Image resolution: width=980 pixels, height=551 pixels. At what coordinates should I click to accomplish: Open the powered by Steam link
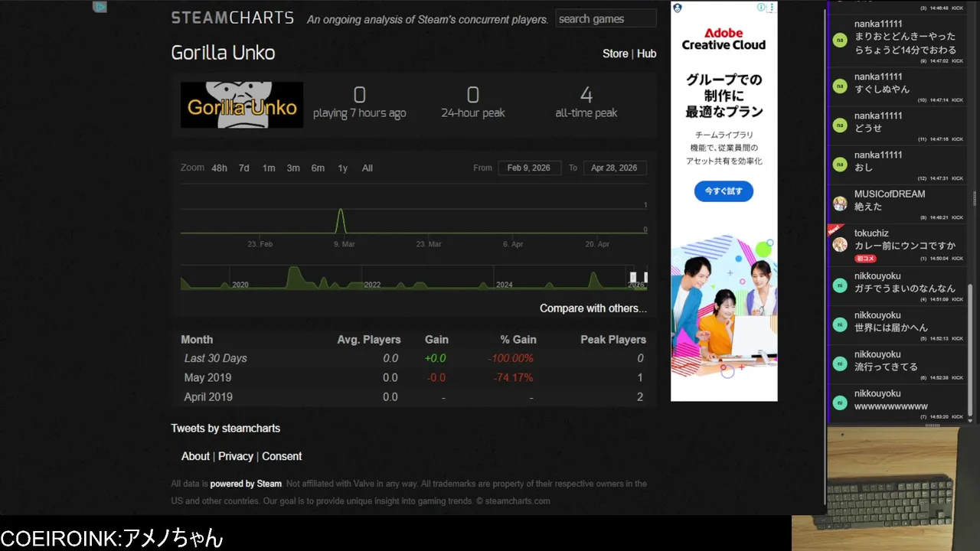tap(246, 484)
